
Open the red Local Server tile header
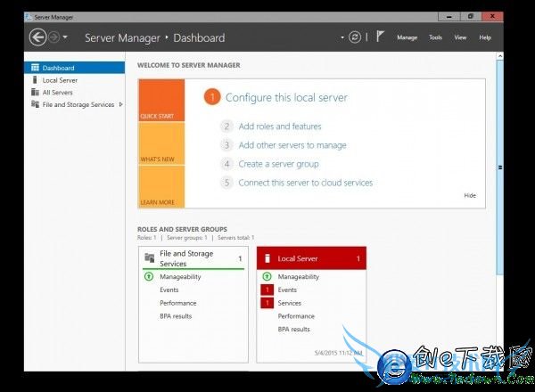point(311,258)
